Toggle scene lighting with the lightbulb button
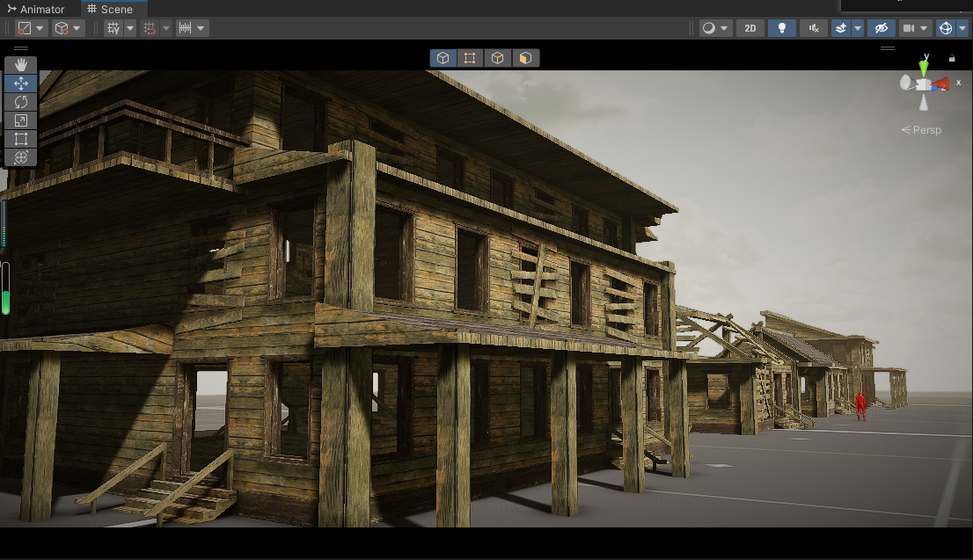 coord(781,28)
